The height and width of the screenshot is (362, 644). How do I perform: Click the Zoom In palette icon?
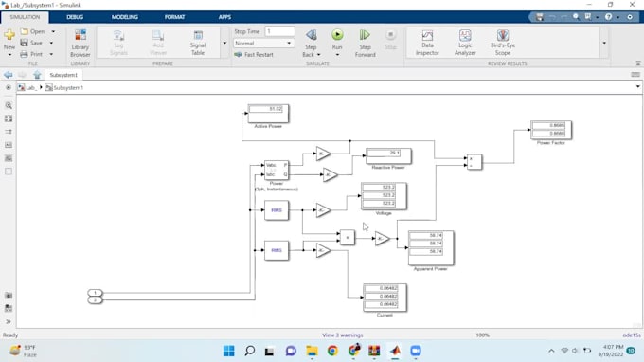[9, 105]
